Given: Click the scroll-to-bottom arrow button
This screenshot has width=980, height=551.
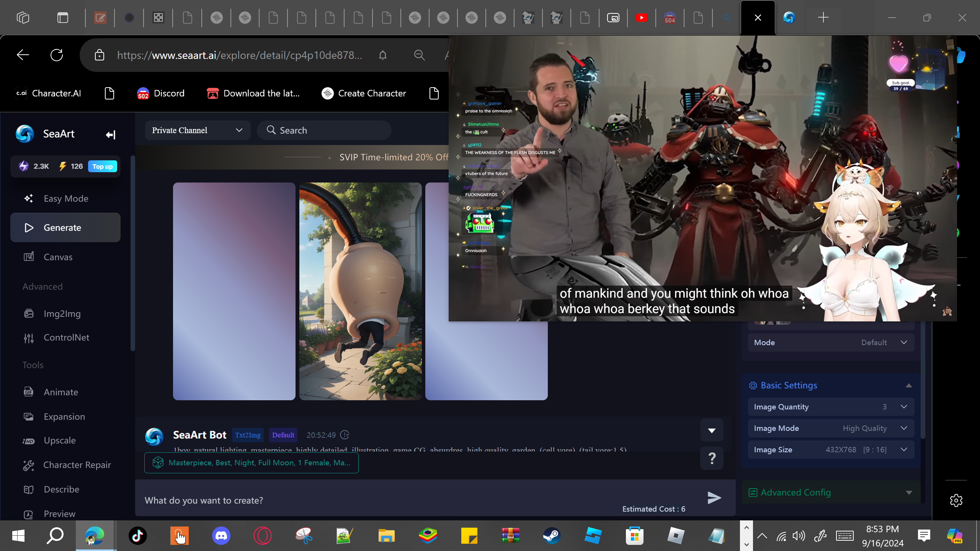Looking at the screenshot, I should coord(712,430).
